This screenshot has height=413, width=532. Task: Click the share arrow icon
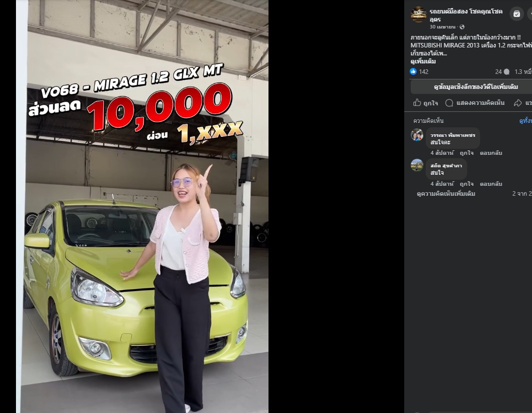(518, 103)
